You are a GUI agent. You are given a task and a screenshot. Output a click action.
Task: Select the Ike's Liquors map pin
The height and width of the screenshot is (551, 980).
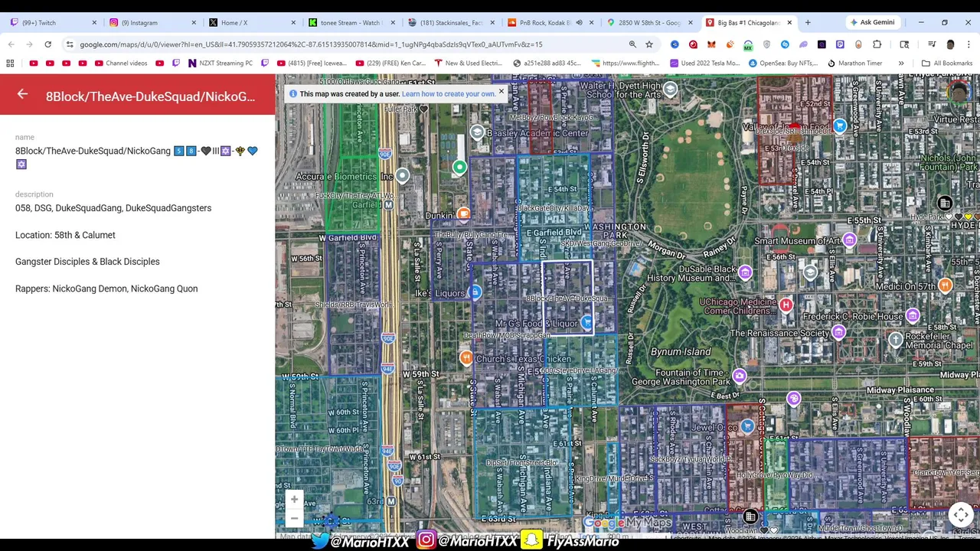click(x=475, y=292)
